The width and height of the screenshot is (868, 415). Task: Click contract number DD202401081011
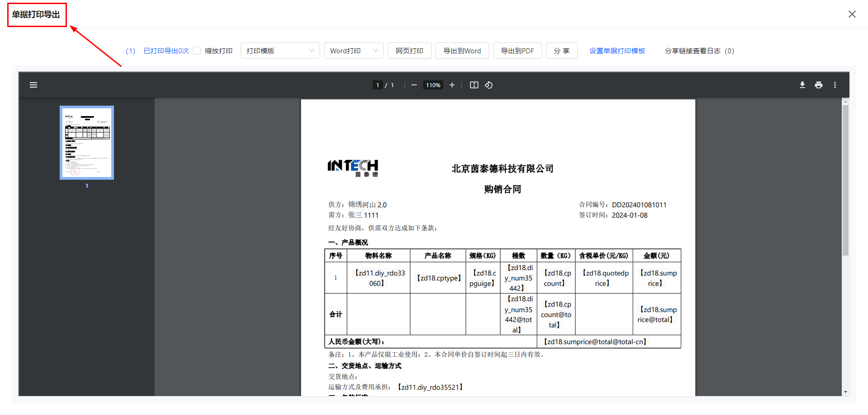pos(639,205)
